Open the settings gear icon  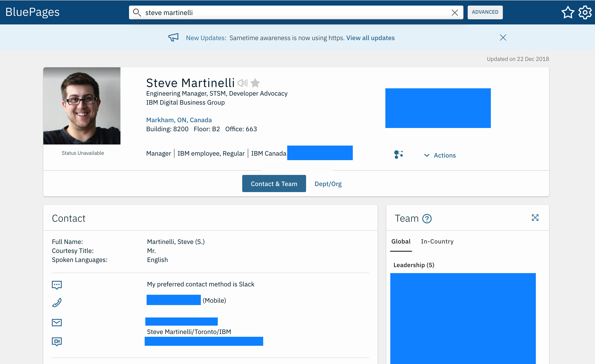tap(585, 12)
